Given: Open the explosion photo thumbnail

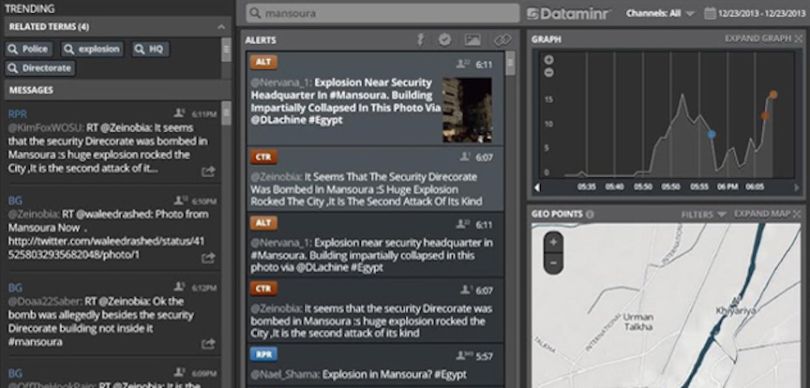Looking at the screenshot, I should tap(467, 110).
